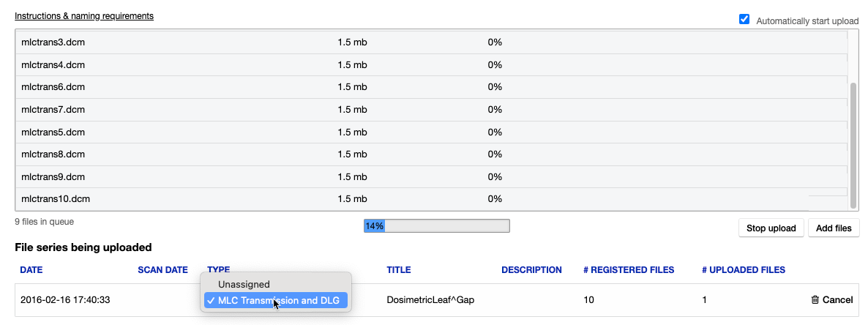This screenshot has height=325, width=868.
Task: Toggle Automatically start upload checkbox
Action: click(744, 20)
